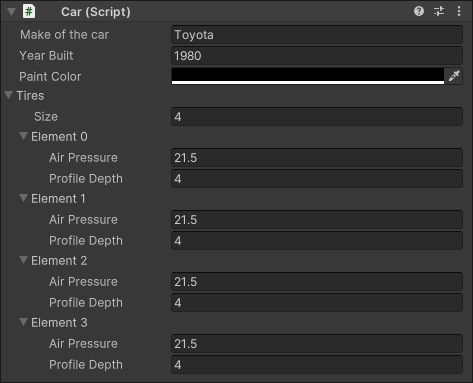Collapse the Car (Script) component foldout
473x383 pixels.
[11, 12]
